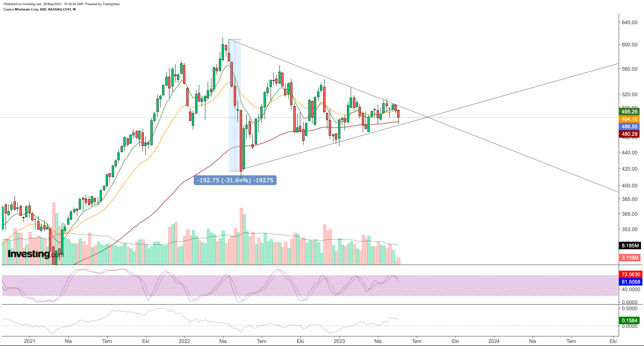The image size is (644, 346).
Task: Click the 'Published on Investing.com' header line
Action: coord(62,4)
